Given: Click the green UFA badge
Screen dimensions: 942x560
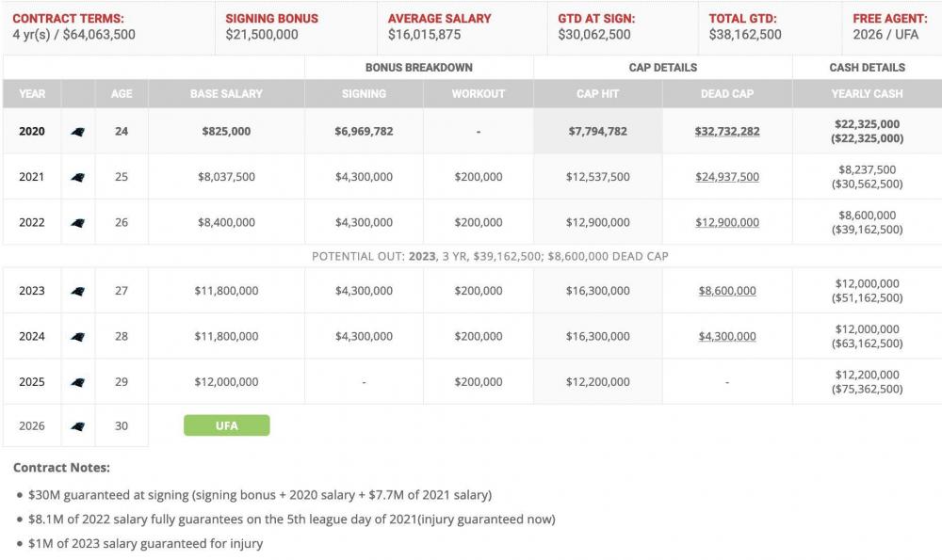Looking at the screenshot, I should click(x=226, y=425).
